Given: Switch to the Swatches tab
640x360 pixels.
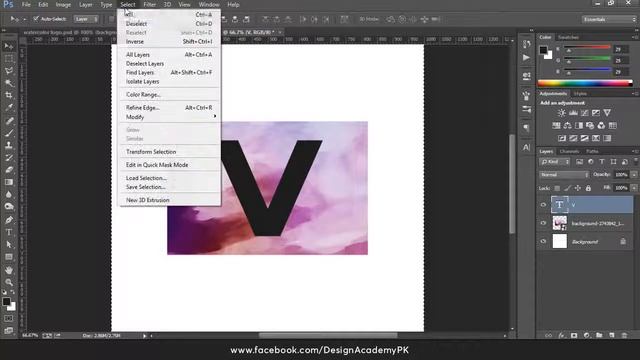Looking at the screenshot, I should 569,37.
